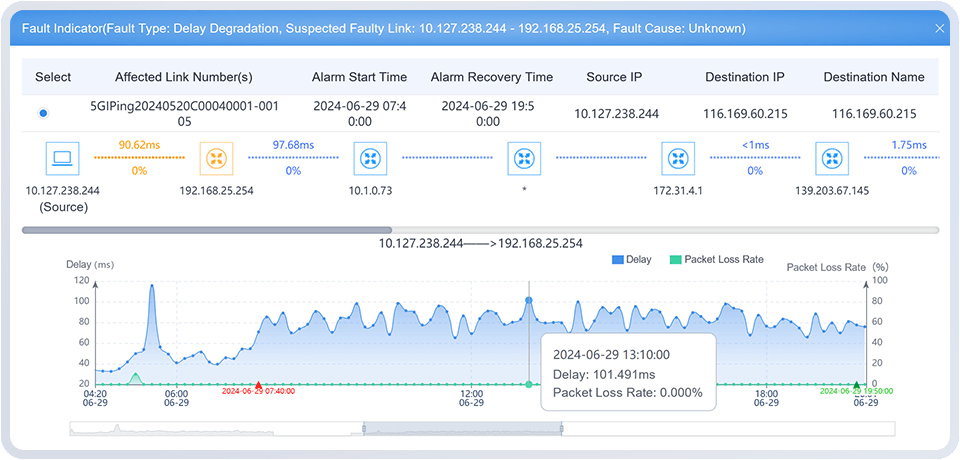Select the orange faulty node 192.168.25.254
960x460 pixels.
point(215,158)
